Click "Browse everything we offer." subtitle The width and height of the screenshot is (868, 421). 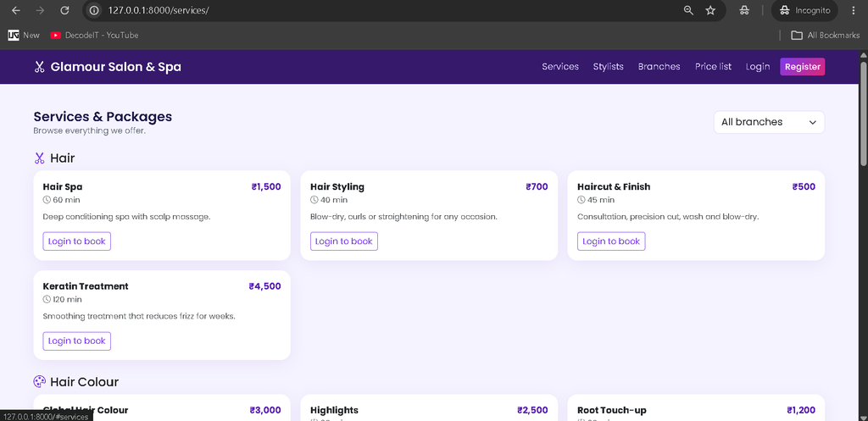click(x=89, y=131)
